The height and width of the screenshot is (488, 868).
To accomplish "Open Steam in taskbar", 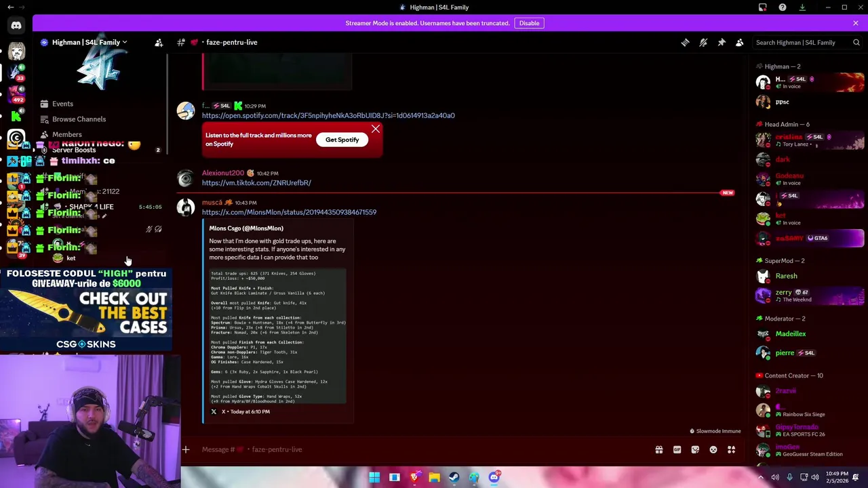I will coord(454,477).
